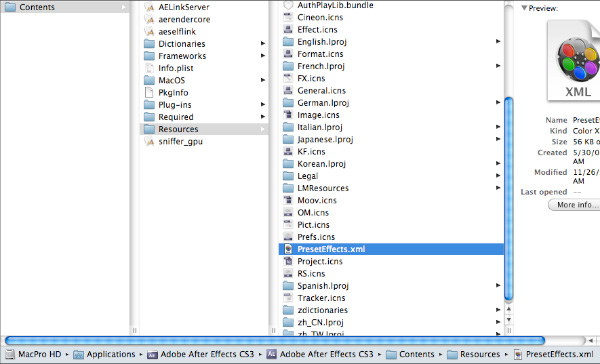Select the LMResources folder
The width and height of the screenshot is (600, 364).
323,188
